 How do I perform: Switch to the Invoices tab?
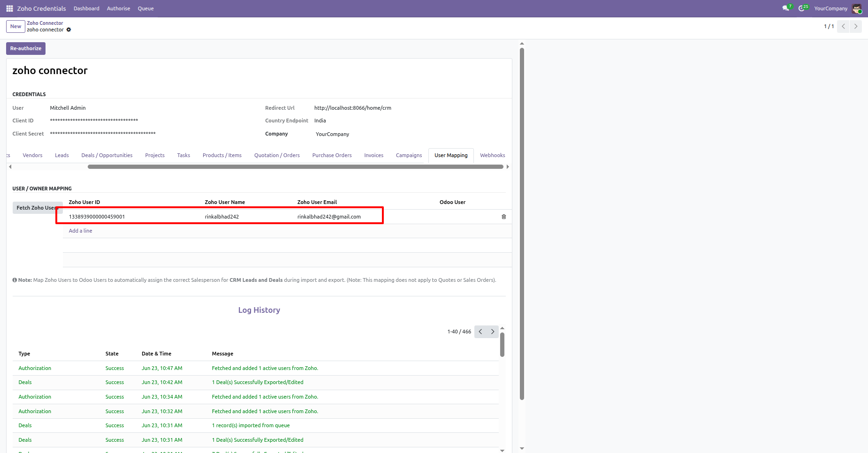point(373,155)
